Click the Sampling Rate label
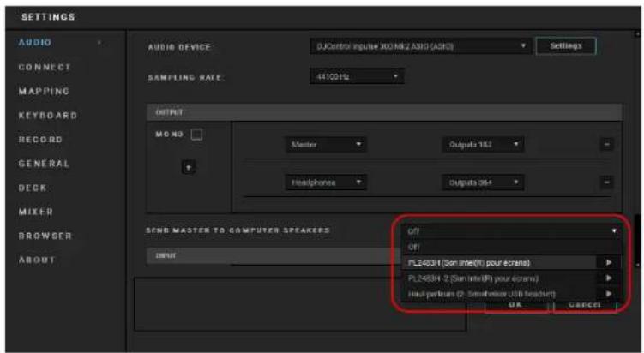Screen dimensions: 644x353 click(185, 78)
